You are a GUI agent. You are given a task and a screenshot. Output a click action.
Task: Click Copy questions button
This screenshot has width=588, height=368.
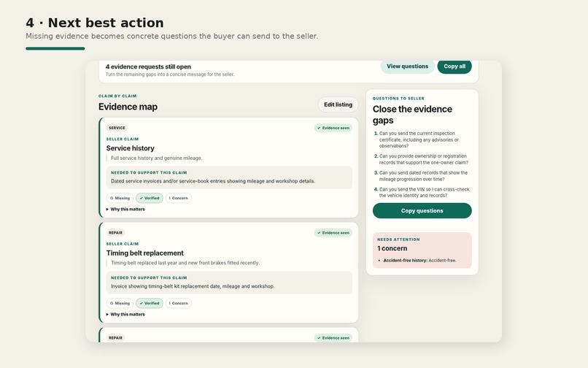point(422,211)
